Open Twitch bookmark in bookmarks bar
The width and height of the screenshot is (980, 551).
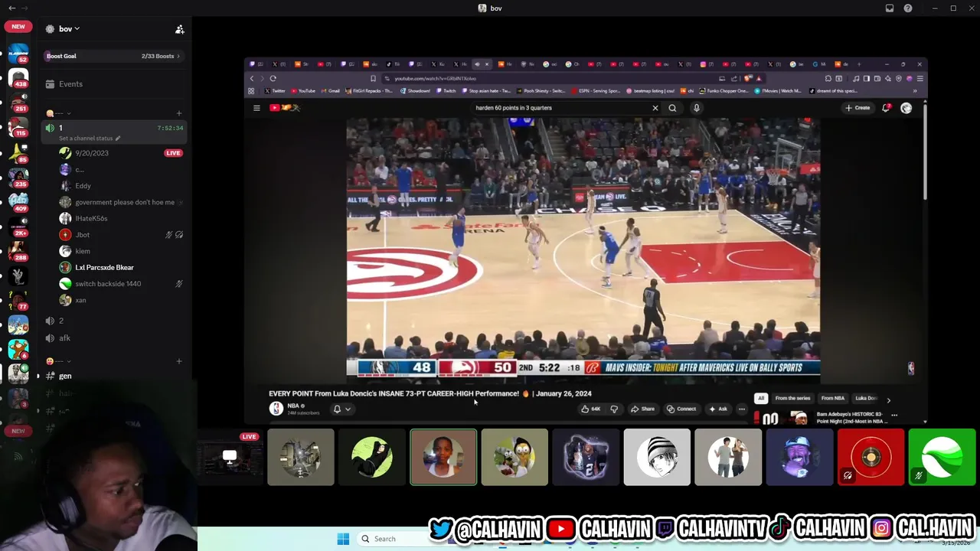[446, 91]
